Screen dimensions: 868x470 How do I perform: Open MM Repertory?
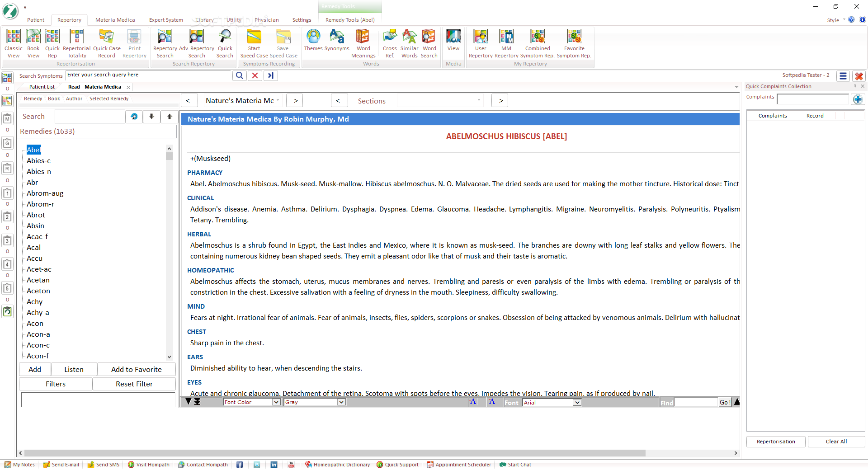[506, 44]
